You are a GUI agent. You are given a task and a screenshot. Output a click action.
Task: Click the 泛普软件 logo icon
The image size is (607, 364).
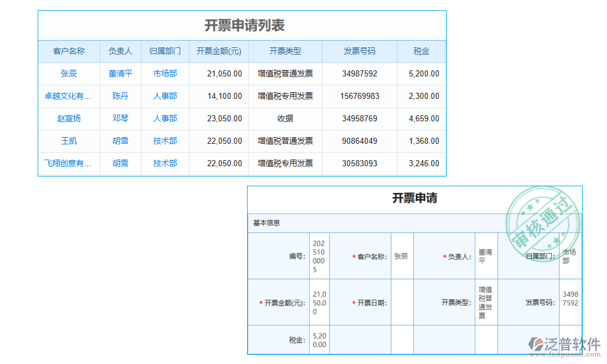tap(536, 344)
